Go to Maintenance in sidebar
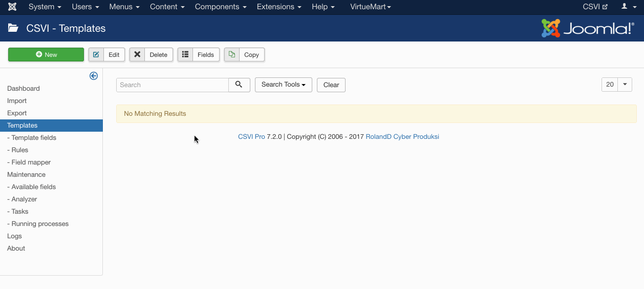This screenshot has height=289, width=644. pos(26,175)
